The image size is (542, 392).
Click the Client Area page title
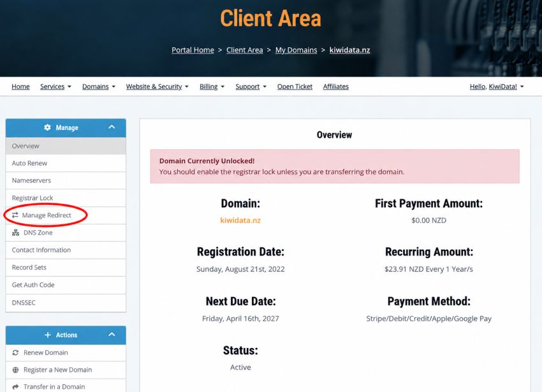click(270, 18)
